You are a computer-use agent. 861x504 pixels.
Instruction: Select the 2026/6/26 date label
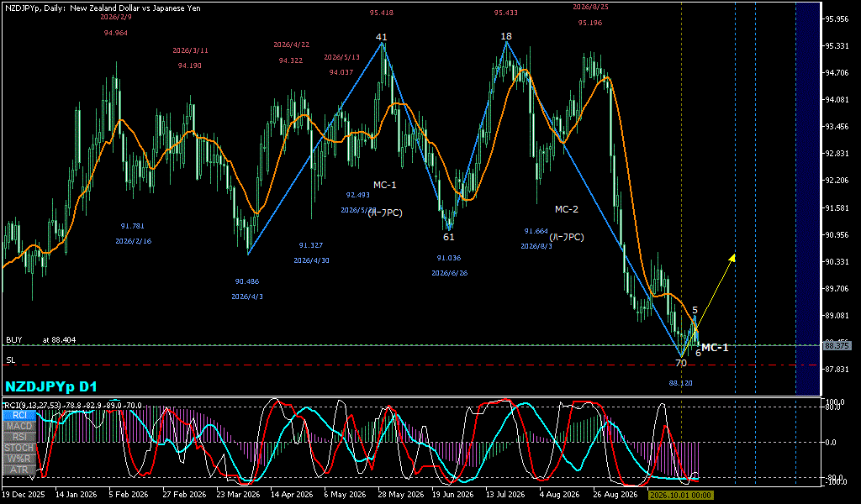pyautogui.click(x=449, y=273)
